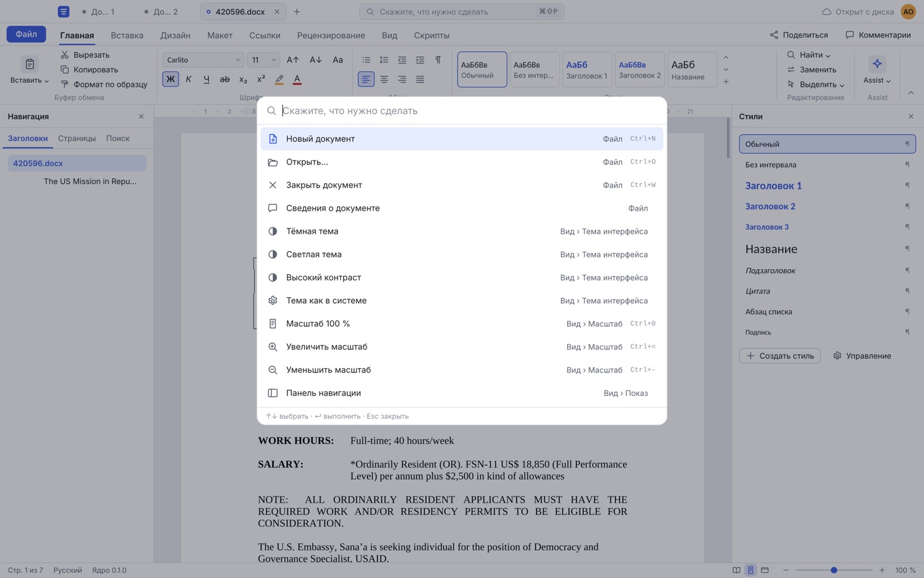The width and height of the screenshot is (924, 578).
Task: Switch to Страницы navigation tab
Action: click(x=77, y=138)
